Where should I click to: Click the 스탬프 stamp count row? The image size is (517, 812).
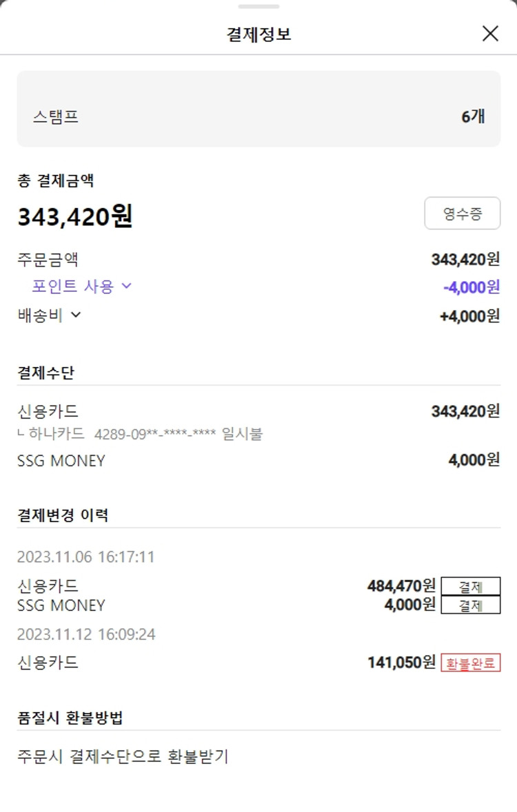(258, 116)
